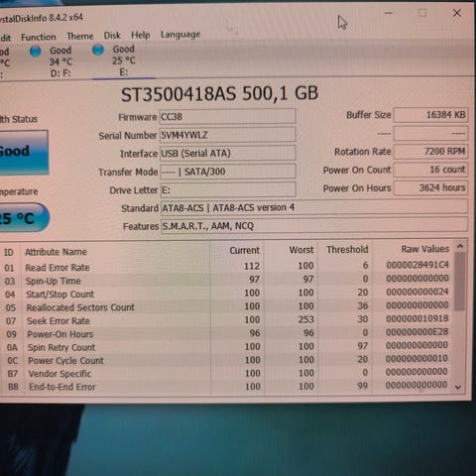Click the Threshold column header
This screenshot has width=476, height=476.
(347, 249)
